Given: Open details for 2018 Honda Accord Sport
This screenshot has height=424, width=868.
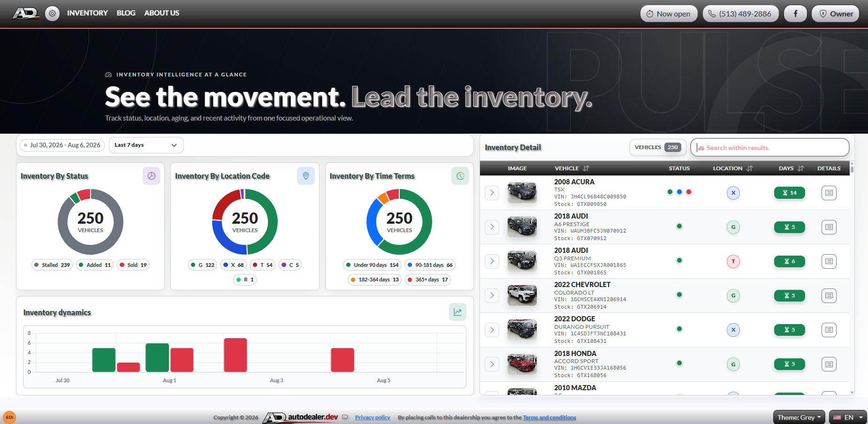Looking at the screenshot, I should (x=829, y=364).
